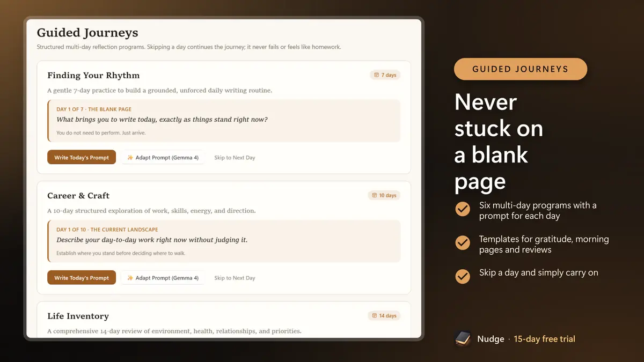Click the Nudge notebook app icon
The image size is (644, 362).
pos(463,338)
